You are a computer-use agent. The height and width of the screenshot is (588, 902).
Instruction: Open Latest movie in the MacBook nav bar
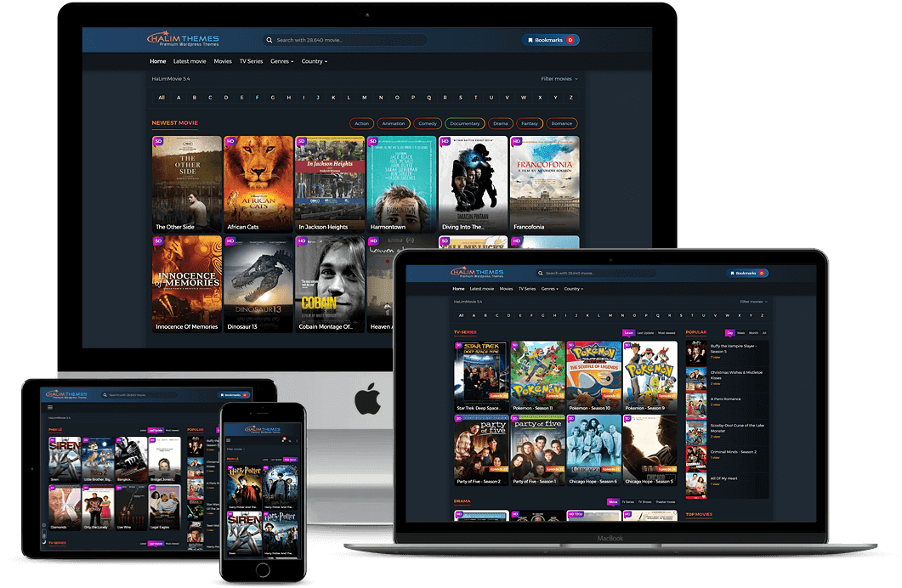point(481,289)
